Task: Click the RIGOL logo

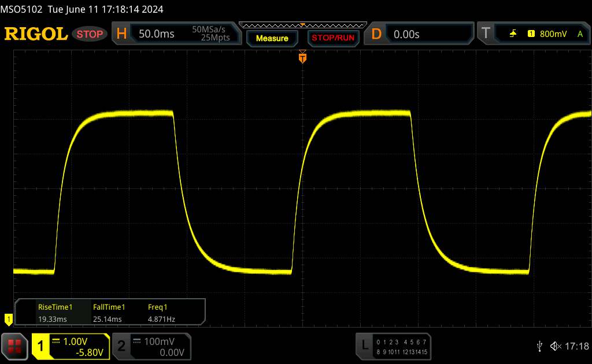Action: pyautogui.click(x=36, y=34)
